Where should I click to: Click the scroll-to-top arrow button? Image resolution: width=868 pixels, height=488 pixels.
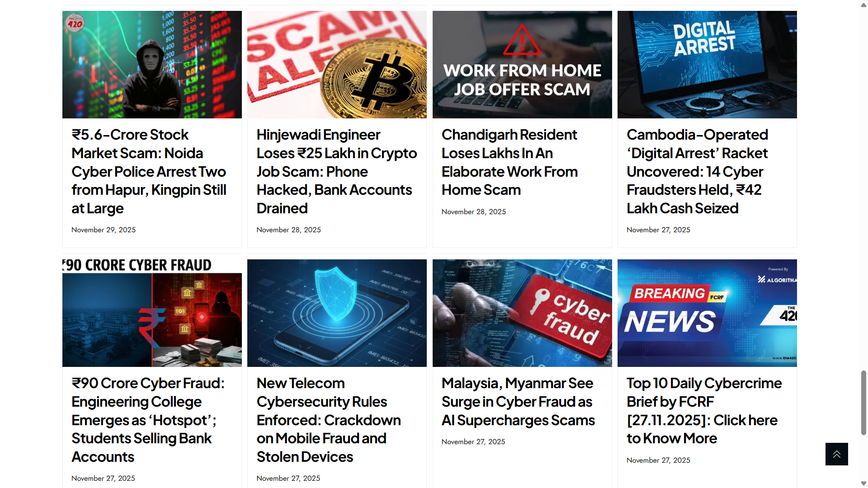coord(836,454)
